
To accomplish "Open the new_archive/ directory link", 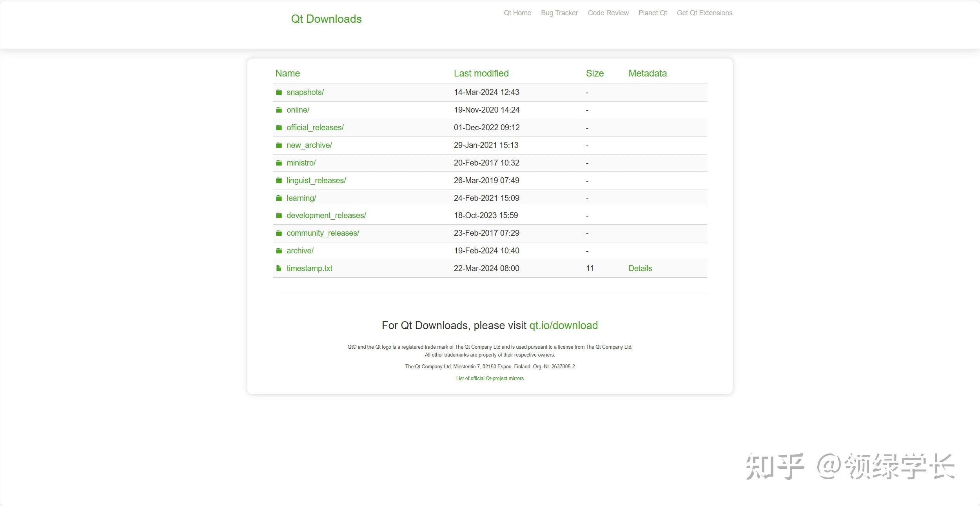I will click(x=309, y=145).
